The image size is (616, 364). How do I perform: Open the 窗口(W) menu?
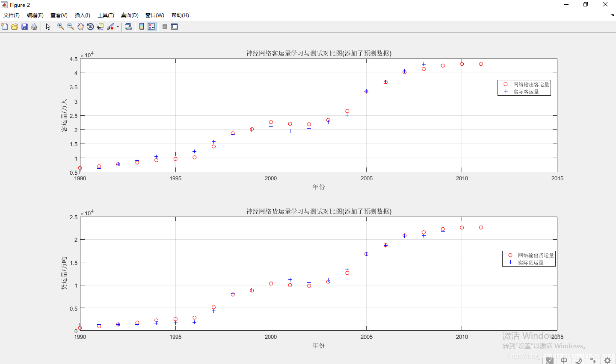pyautogui.click(x=154, y=15)
